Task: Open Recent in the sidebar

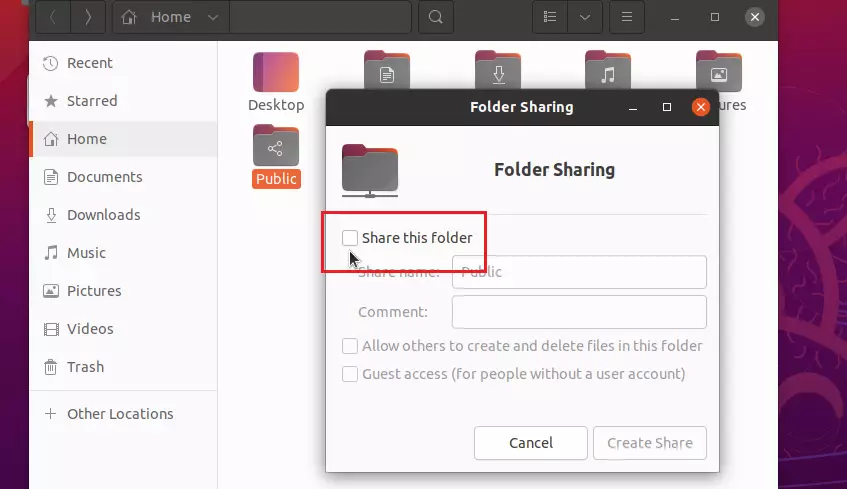Action: click(x=124, y=63)
